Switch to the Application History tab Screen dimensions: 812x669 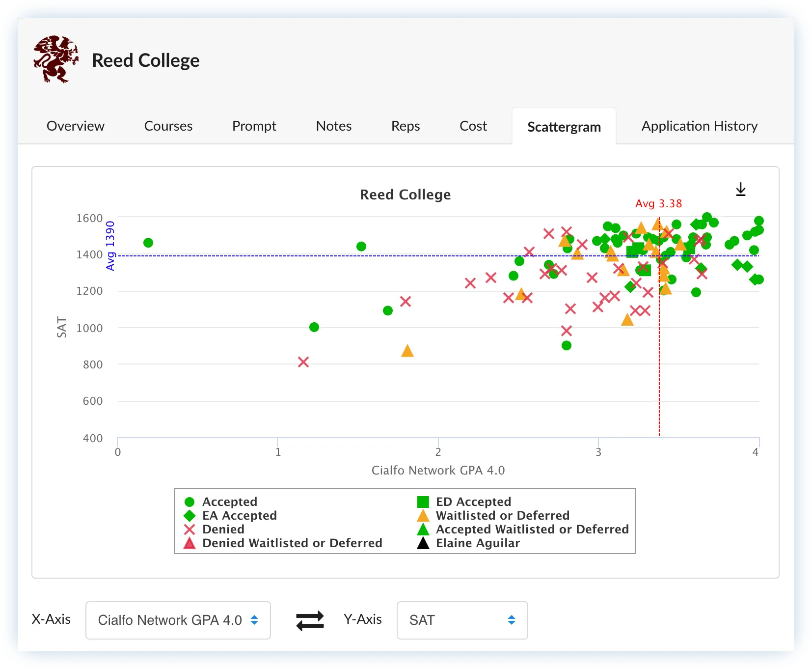pyautogui.click(x=699, y=126)
